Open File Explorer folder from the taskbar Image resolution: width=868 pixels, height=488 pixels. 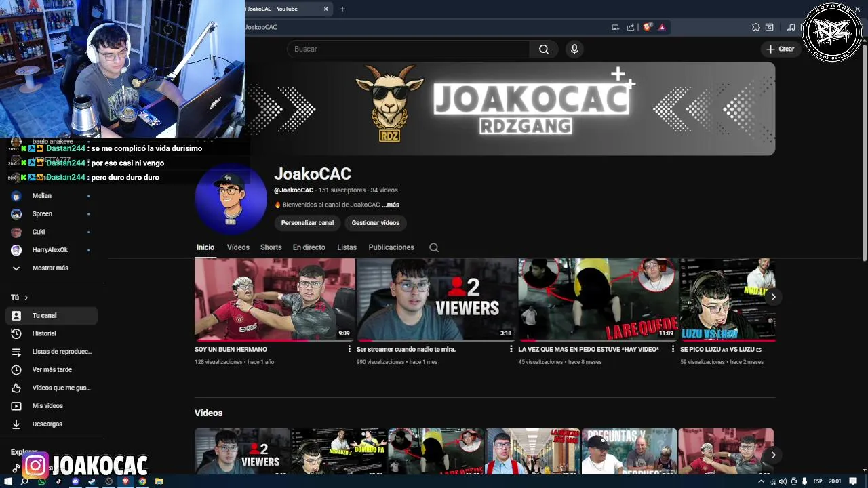tap(159, 481)
